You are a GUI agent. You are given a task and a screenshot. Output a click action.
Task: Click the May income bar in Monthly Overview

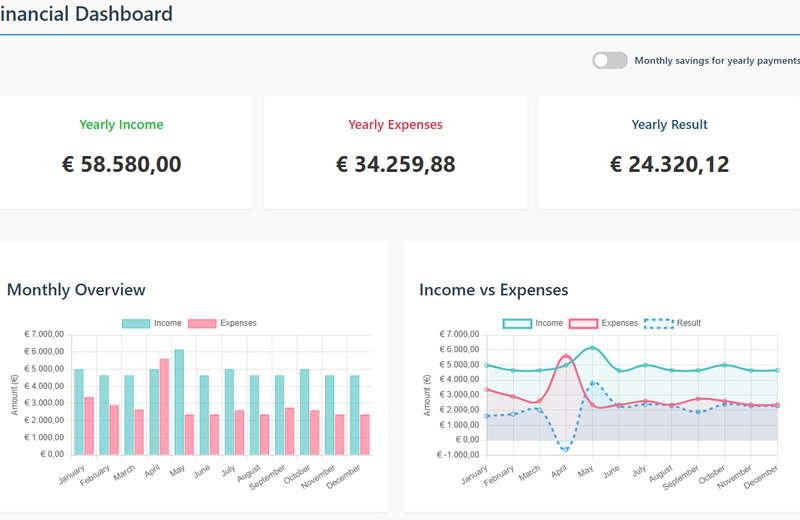(x=179, y=402)
